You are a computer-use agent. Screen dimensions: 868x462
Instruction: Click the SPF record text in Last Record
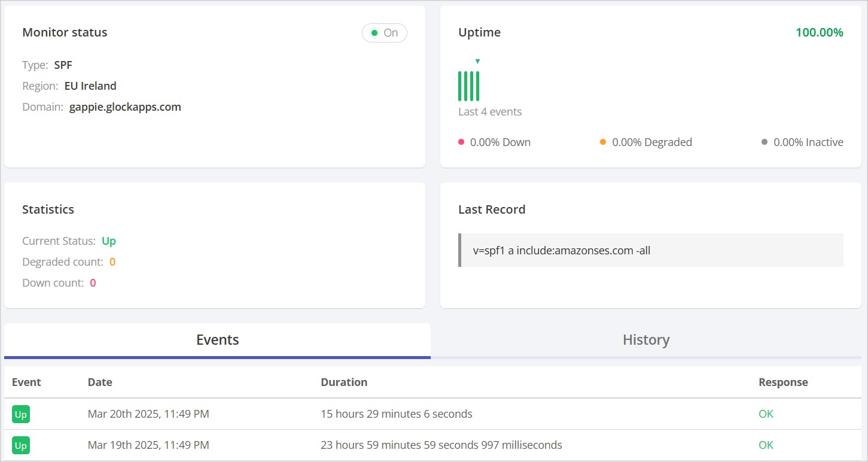[x=562, y=250]
